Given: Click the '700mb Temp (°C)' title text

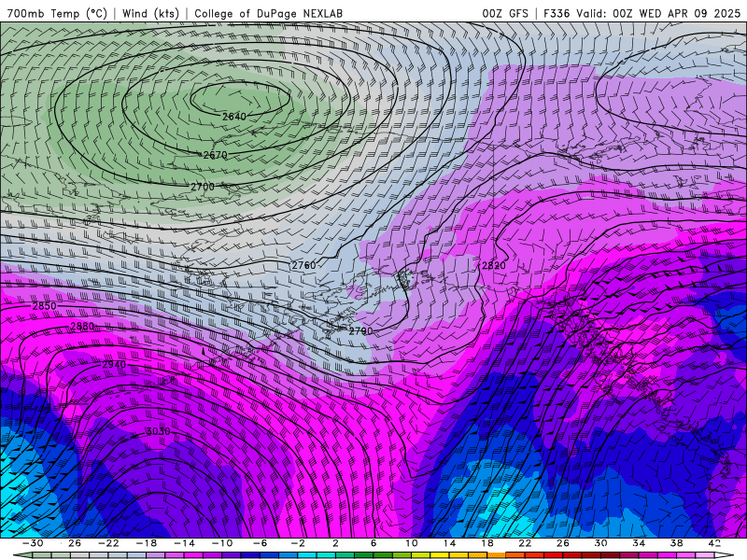Looking at the screenshot, I should (57, 14).
